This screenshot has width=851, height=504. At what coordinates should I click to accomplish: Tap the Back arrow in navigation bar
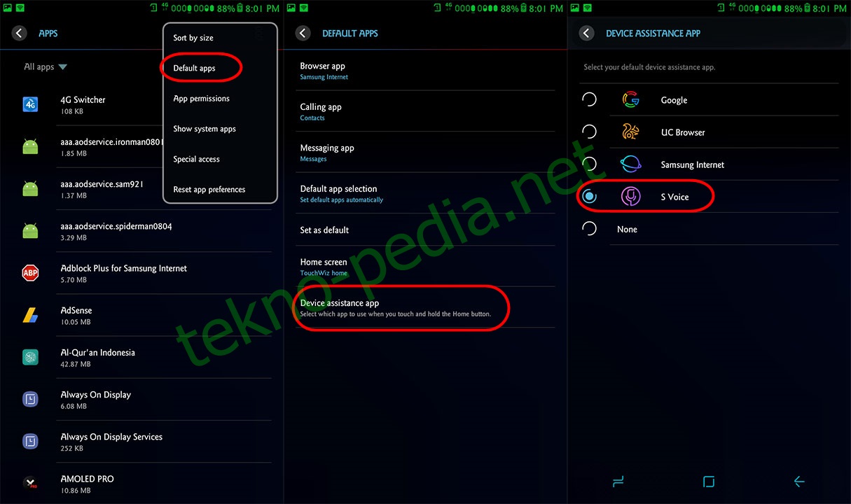[x=799, y=482]
